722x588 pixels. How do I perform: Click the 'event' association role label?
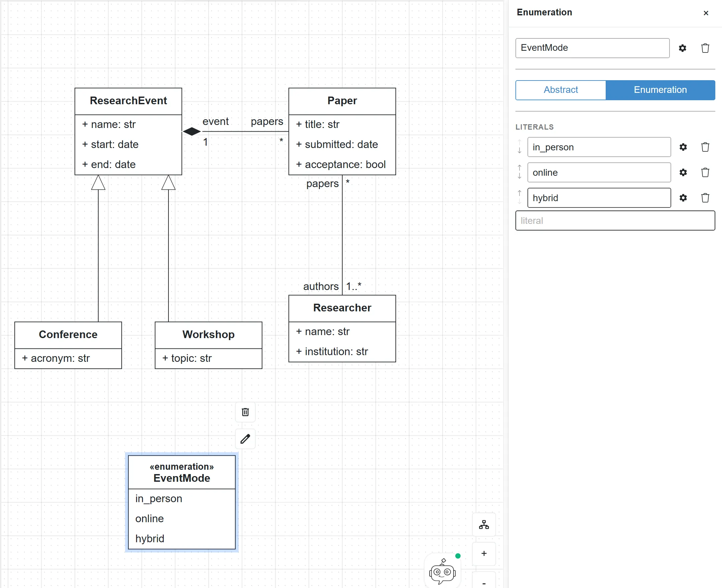pos(216,121)
